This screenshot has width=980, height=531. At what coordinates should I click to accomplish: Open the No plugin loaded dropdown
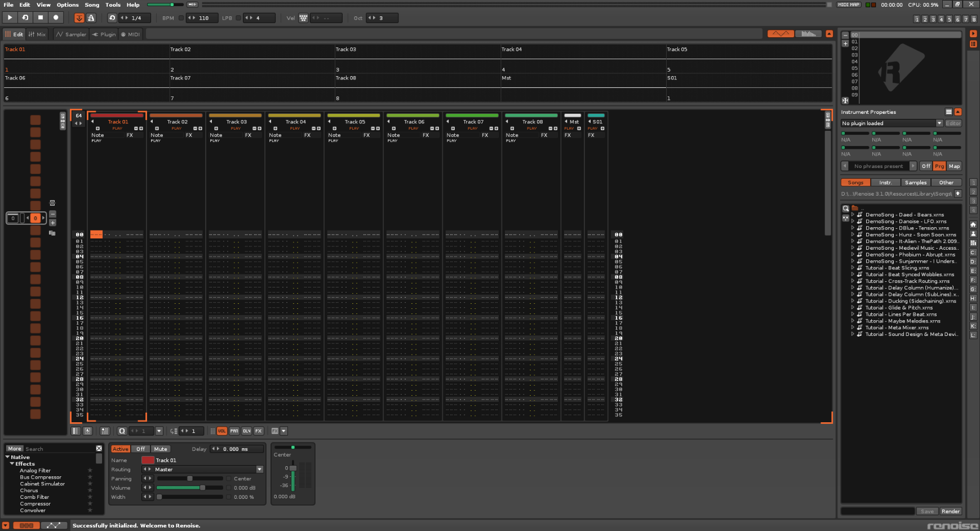pos(939,123)
